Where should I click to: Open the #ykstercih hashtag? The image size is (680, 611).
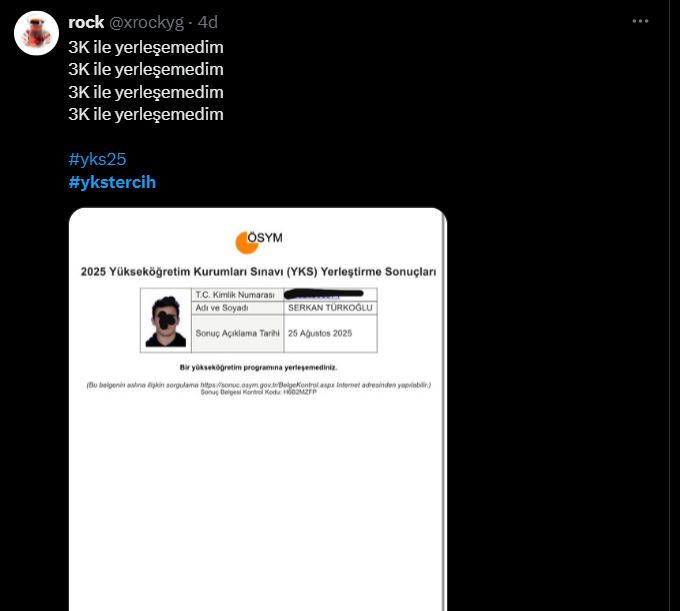tap(112, 182)
